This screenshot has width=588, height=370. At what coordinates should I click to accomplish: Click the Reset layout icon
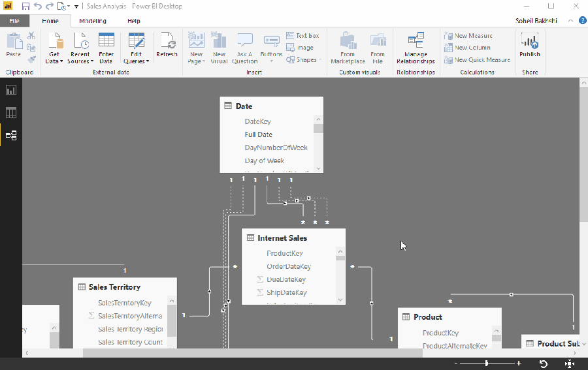click(543, 363)
